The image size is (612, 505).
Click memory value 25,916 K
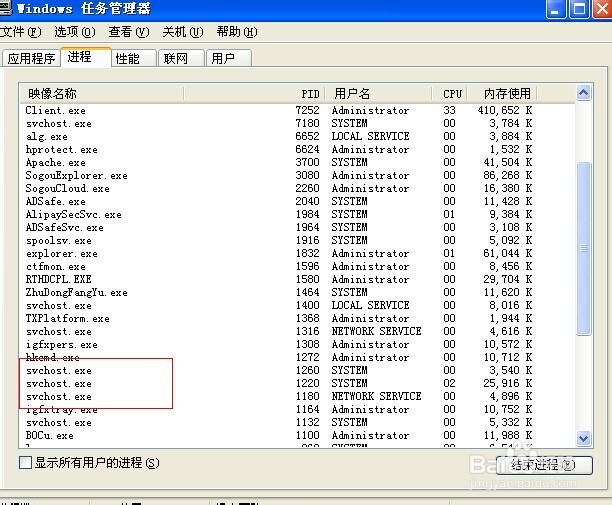[x=507, y=383]
